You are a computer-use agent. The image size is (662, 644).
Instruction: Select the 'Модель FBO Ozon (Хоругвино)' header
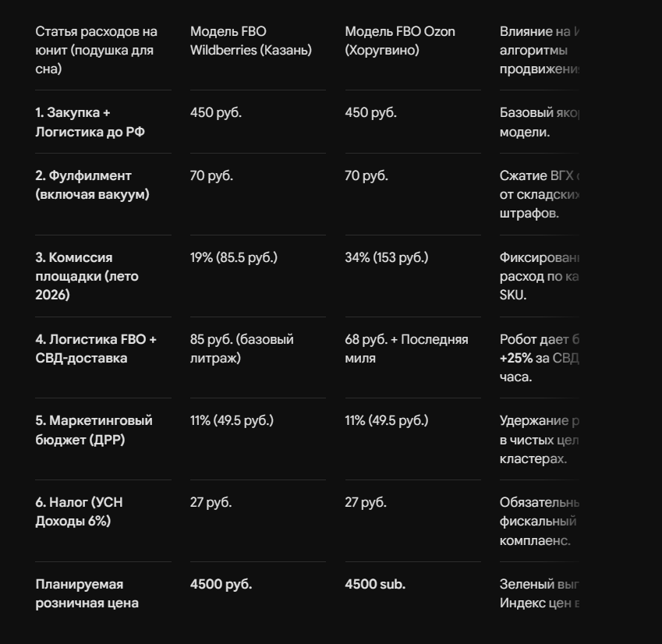point(400,41)
